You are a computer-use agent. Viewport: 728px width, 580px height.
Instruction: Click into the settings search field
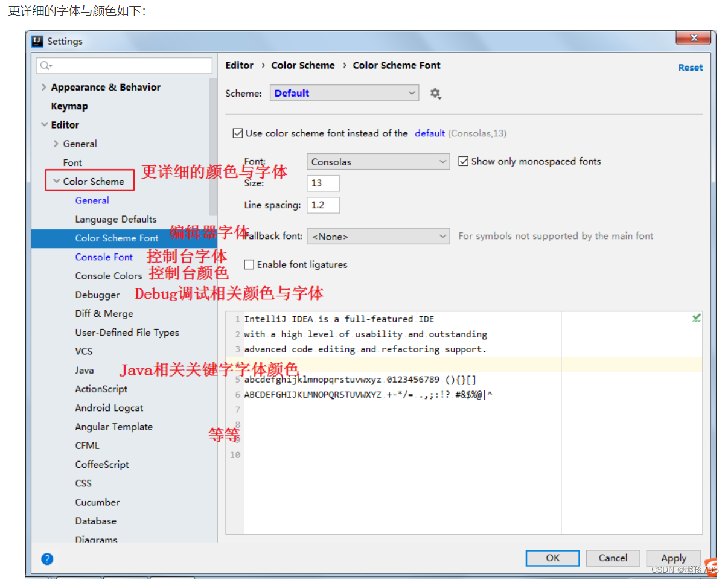coord(124,65)
